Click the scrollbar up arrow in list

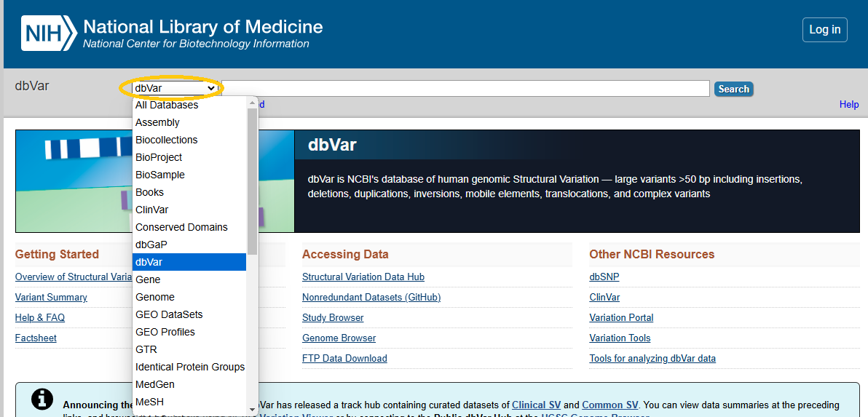tap(253, 102)
